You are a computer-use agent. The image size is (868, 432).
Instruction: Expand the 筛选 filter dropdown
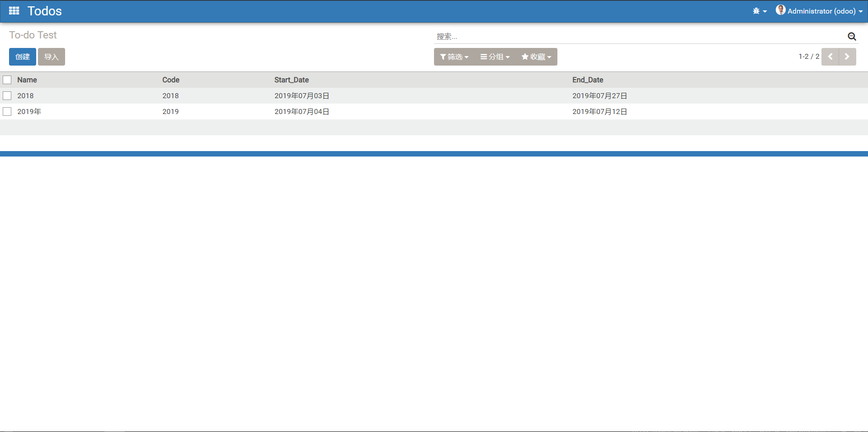point(454,57)
